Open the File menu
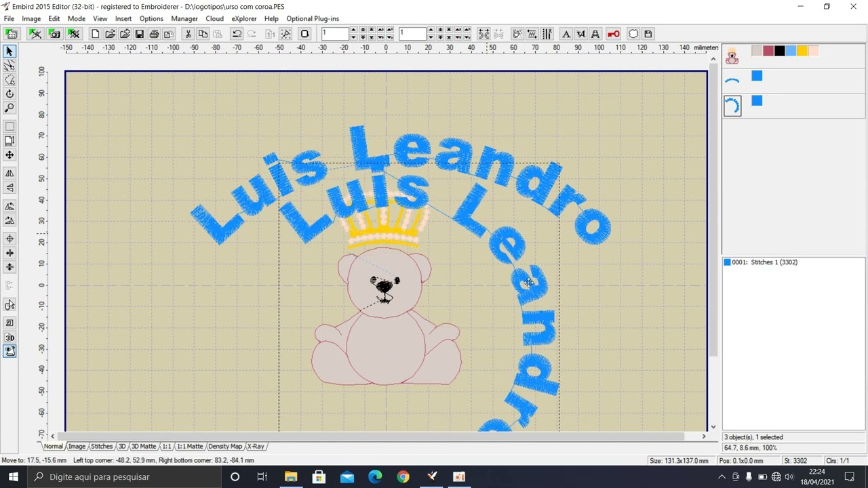Screen dimensions: 868x488 pos(9,18)
